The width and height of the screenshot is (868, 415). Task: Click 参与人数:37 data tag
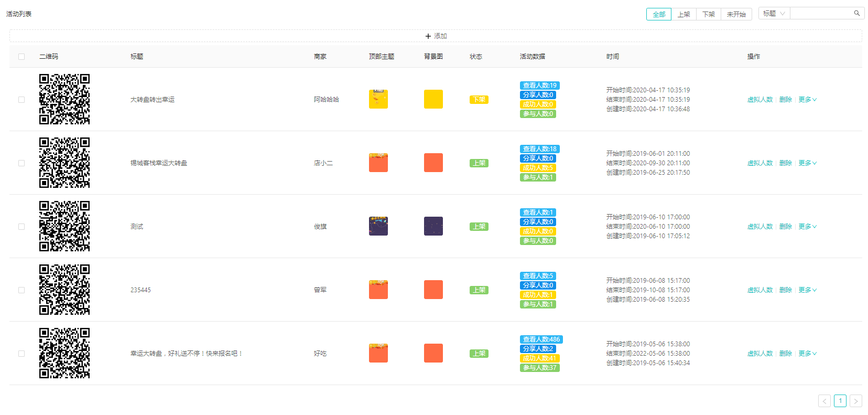[x=540, y=368]
